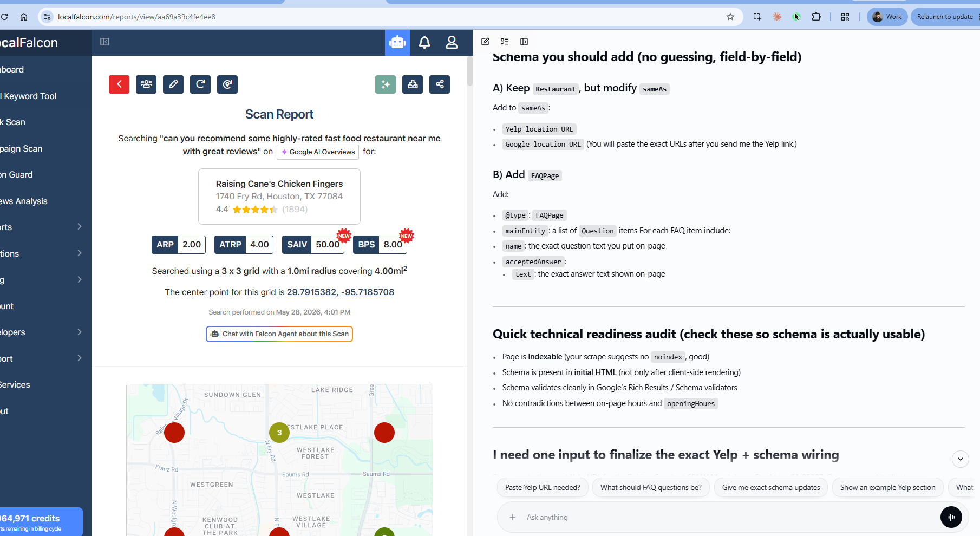Click the share report icon button

tap(440, 84)
